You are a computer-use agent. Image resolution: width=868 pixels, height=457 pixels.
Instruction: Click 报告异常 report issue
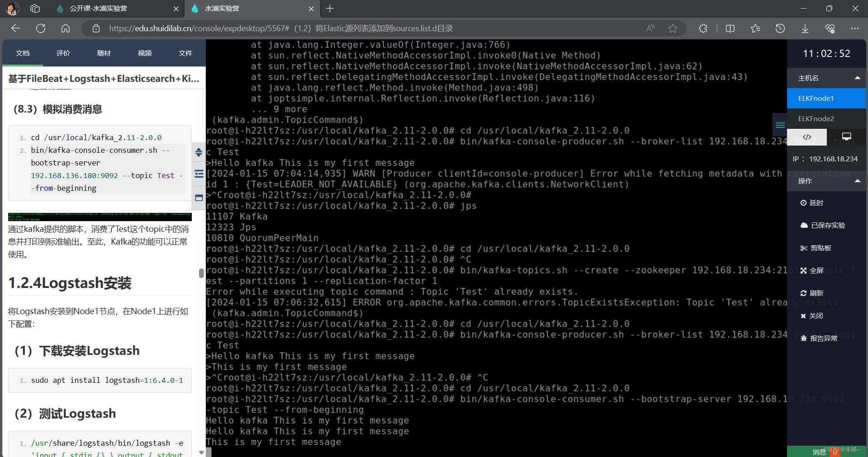[x=819, y=338]
